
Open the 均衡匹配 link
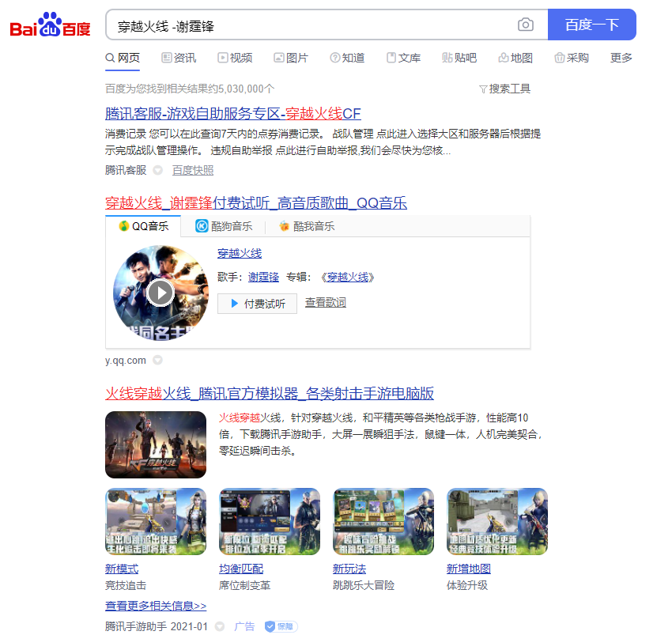pos(241,569)
